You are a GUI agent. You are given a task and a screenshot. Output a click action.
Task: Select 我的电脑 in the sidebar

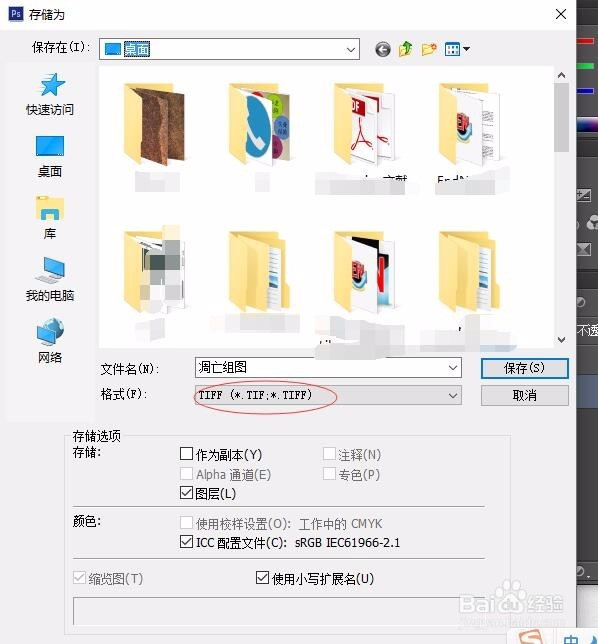click(x=50, y=279)
